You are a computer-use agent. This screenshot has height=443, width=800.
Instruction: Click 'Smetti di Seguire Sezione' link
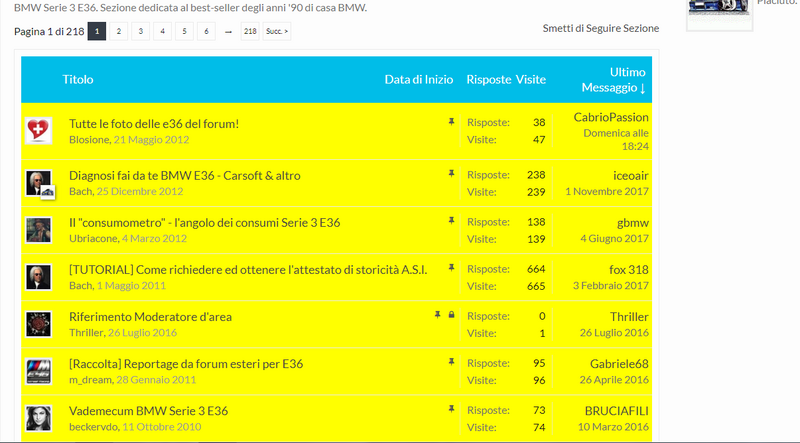click(601, 29)
